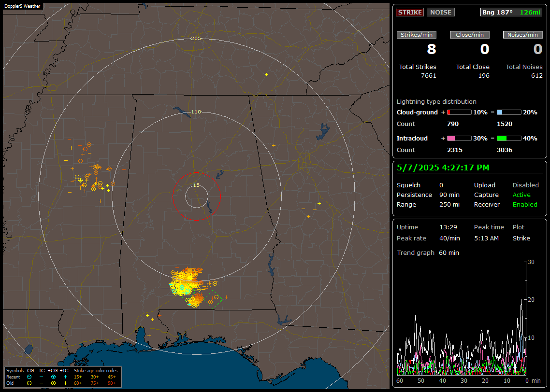Viewport: 550px width, 392px height.
Task: Click the Intracloud label
Action: click(x=412, y=139)
